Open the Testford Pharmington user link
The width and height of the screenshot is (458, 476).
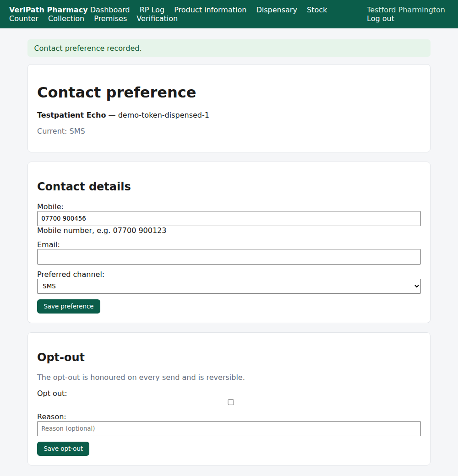[406, 10]
